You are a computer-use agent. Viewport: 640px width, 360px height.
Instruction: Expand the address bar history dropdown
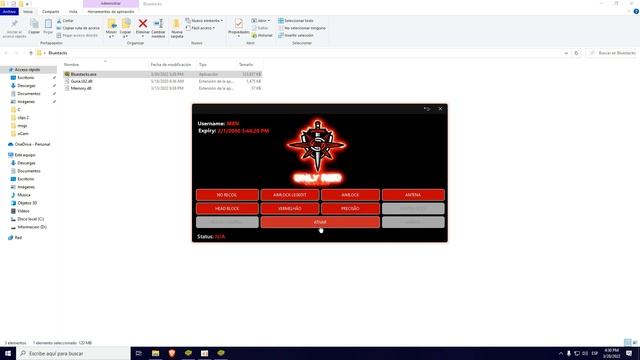tap(566, 53)
